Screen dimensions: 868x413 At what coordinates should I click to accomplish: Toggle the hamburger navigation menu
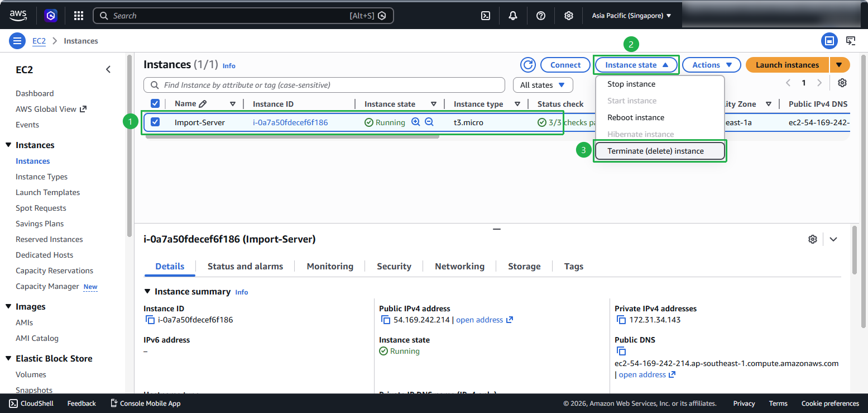point(17,41)
